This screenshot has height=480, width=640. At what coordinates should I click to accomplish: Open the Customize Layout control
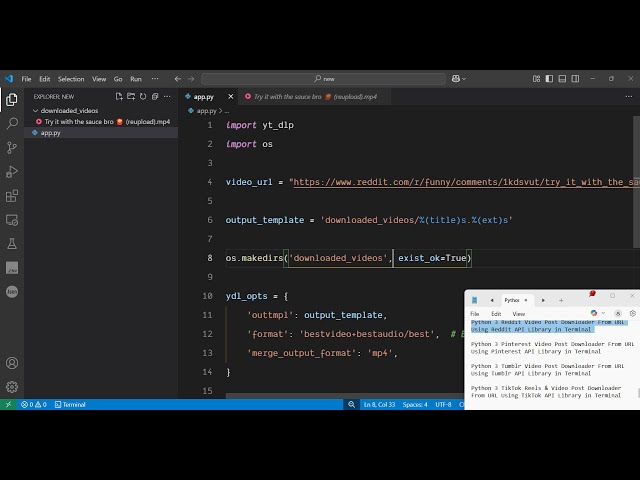536,79
